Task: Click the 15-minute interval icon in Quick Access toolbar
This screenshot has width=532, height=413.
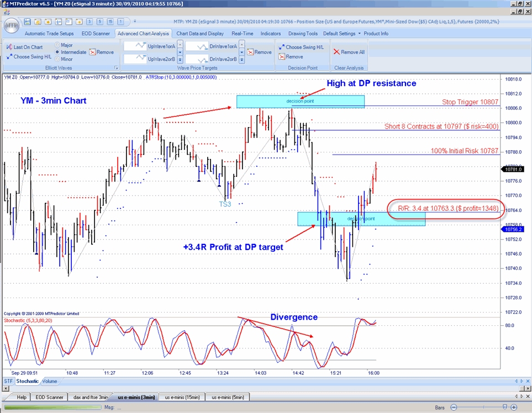Action: coord(110,22)
